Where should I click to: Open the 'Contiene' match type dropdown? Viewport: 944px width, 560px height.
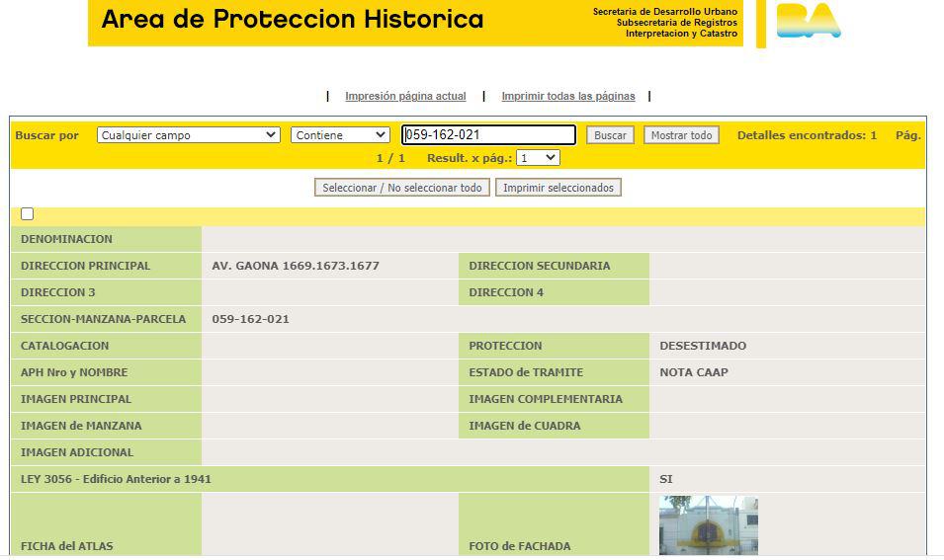pos(340,134)
